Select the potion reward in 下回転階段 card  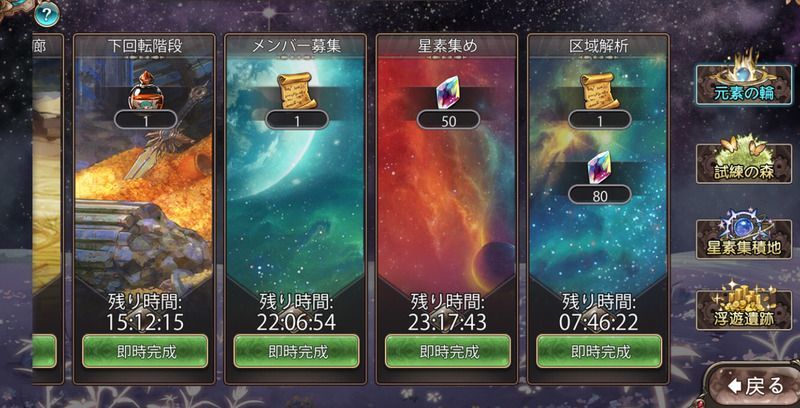coord(145,91)
